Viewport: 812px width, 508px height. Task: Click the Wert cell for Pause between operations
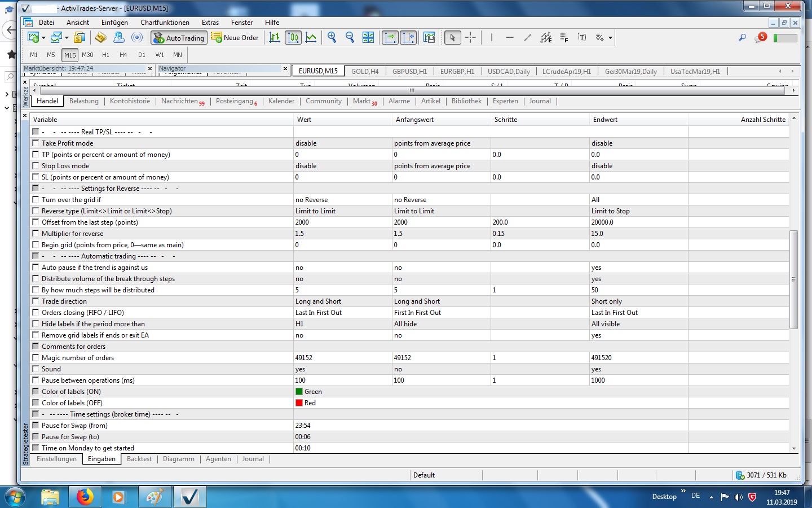click(x=342, y=380)
